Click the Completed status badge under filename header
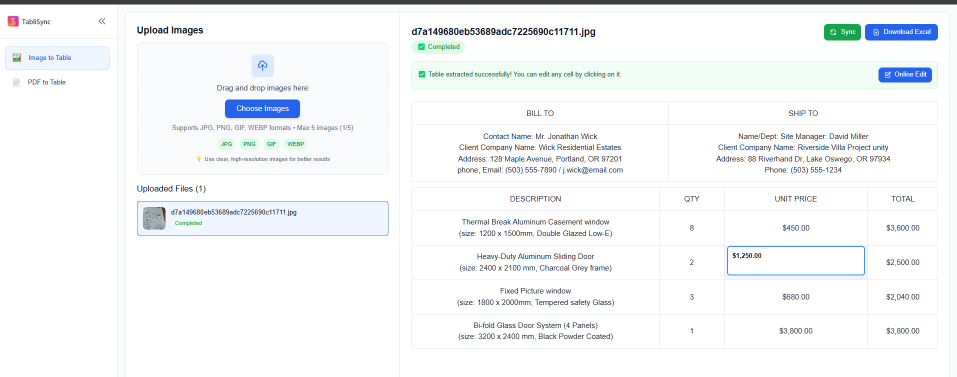The image size is (957, 377). 438,47
